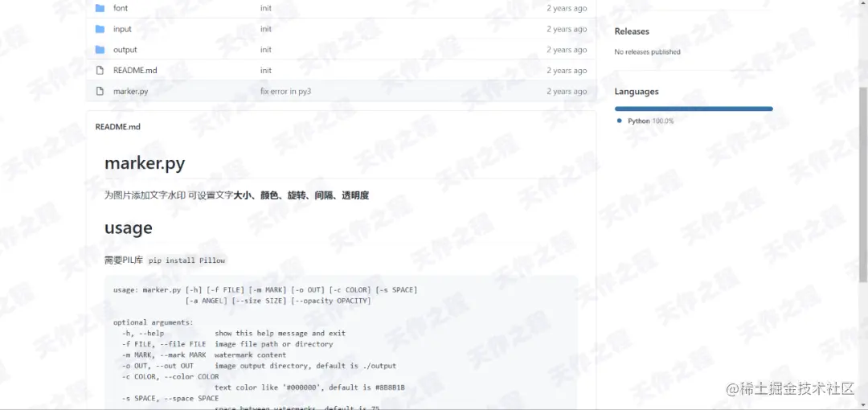Click the '-f FILE, --file FILE' option line

coord(227,344)
